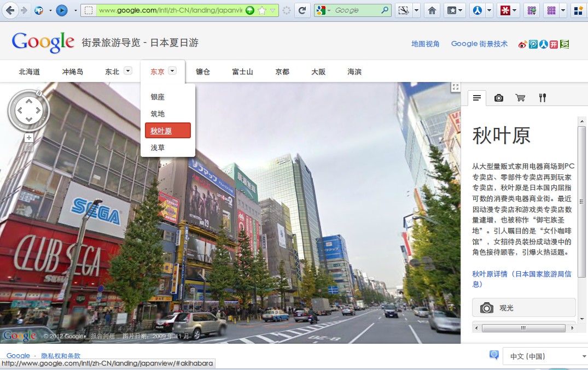588x370 pixels.
Task: Open the 京都 navigation item
Action: pos(282,72)
